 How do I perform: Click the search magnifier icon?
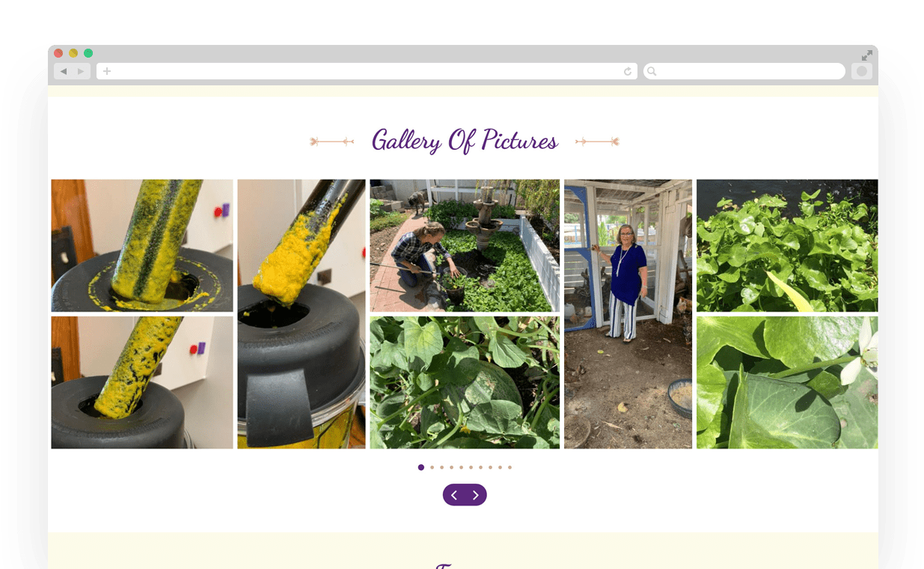pyautogui.click(x=652, y=71)
